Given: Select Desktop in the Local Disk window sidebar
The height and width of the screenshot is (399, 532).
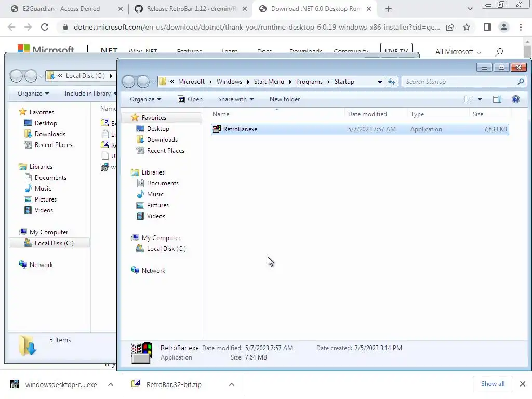Looking at the screenshot, I should tap(46, 123).
